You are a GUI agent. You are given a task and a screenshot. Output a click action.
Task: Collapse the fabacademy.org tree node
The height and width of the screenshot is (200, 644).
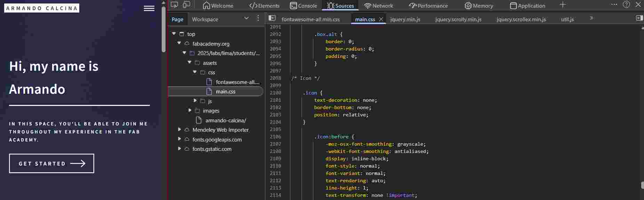pyautogui.click(x=179, y=43)
